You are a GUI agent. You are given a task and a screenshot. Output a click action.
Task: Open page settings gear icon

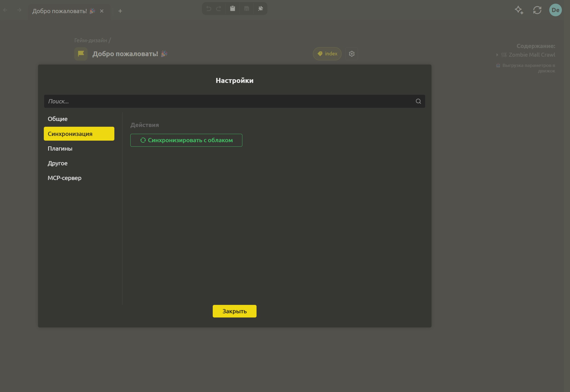351,54
